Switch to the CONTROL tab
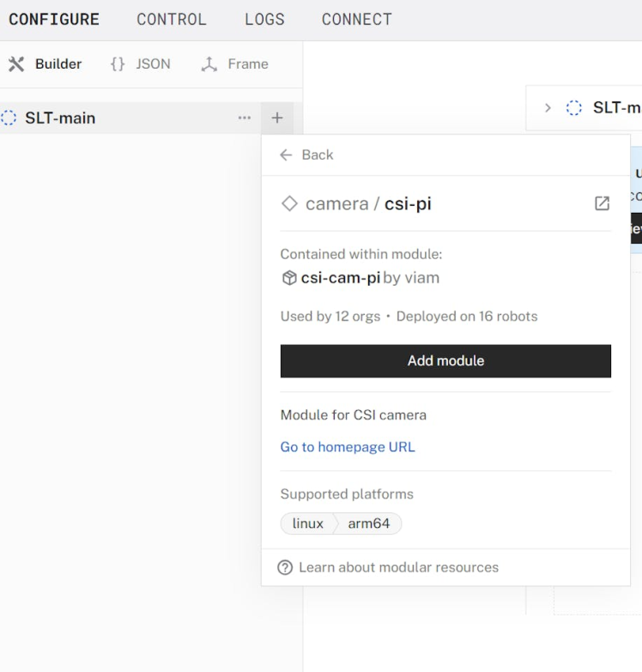 tap(172, 19)
